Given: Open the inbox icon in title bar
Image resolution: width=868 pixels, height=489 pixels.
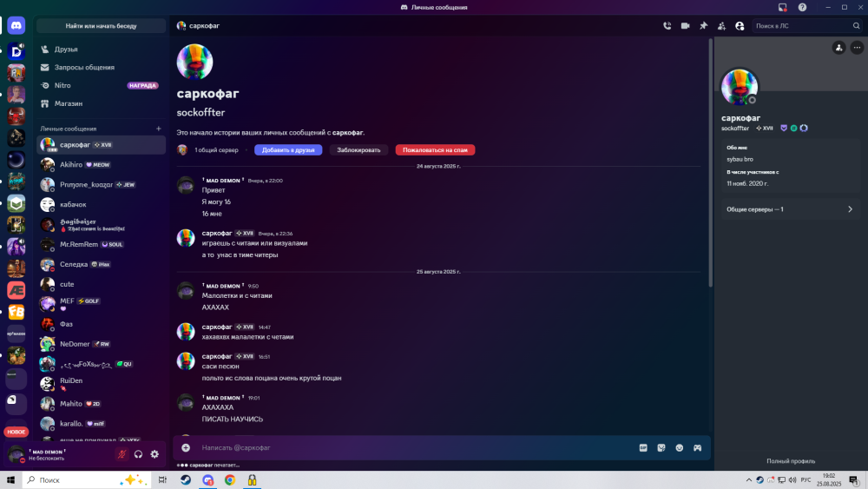Looking at the screenshot, I should point(782,7).
